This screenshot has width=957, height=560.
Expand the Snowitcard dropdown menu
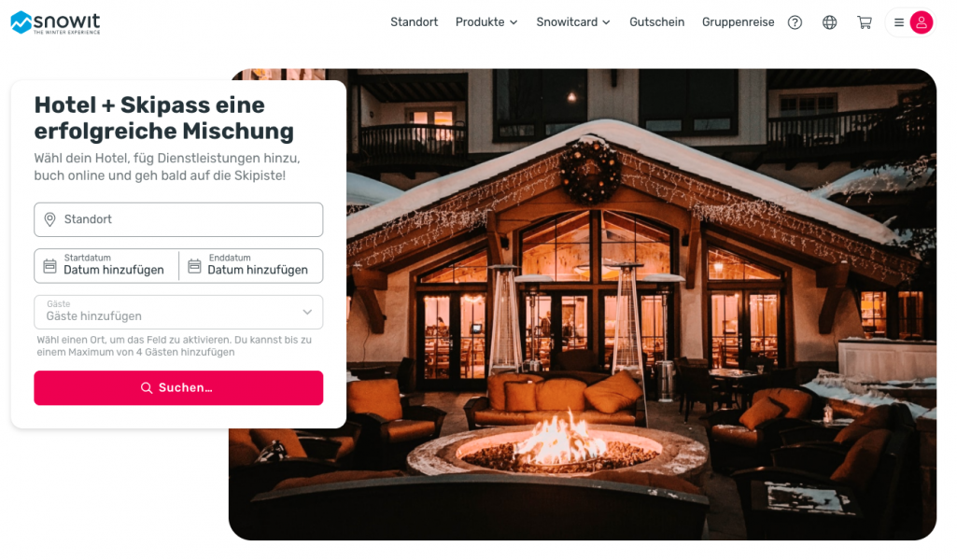tap(573, 22)
